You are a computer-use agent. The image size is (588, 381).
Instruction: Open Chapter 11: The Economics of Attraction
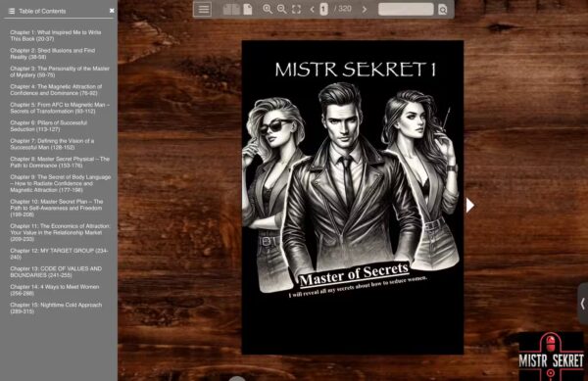click(x=60, y=233)
